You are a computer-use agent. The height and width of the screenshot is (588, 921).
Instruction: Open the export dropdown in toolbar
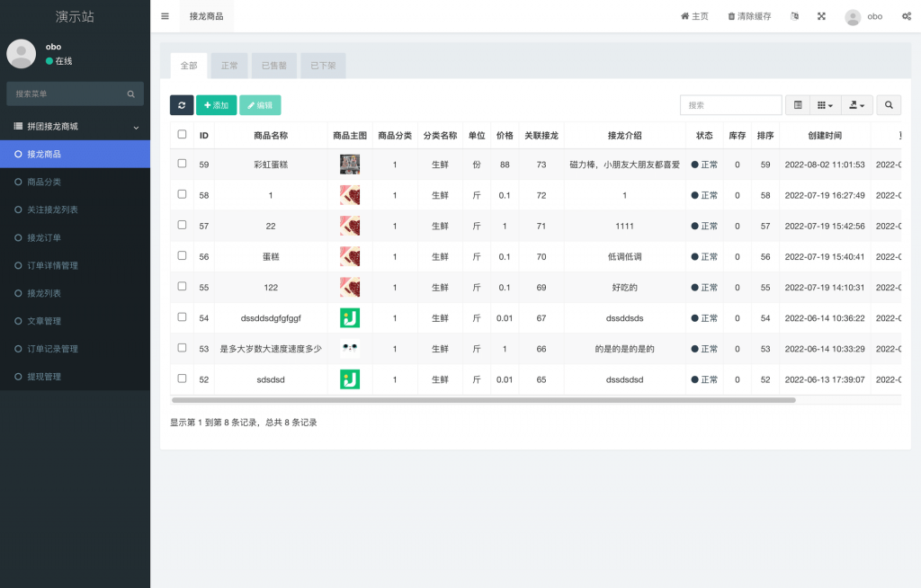pos(855,105)
